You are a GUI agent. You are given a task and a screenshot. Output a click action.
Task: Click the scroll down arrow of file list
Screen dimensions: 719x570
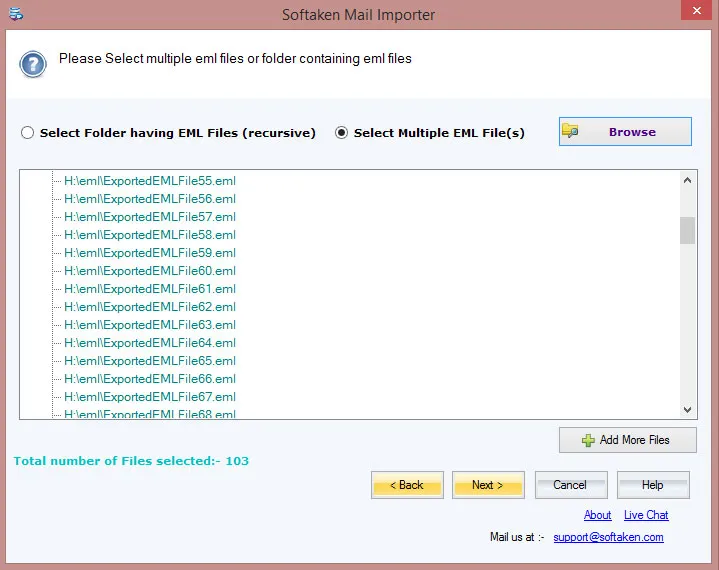coord(687,410)
